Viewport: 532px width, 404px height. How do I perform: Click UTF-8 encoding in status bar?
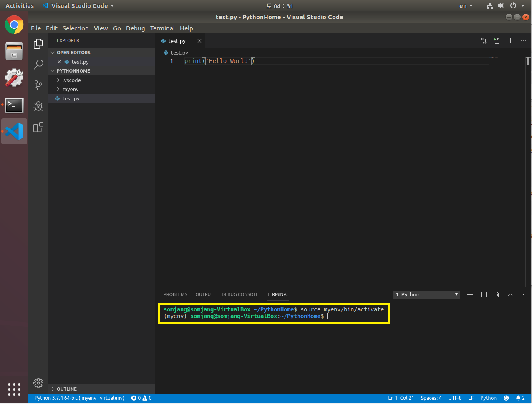455,398
